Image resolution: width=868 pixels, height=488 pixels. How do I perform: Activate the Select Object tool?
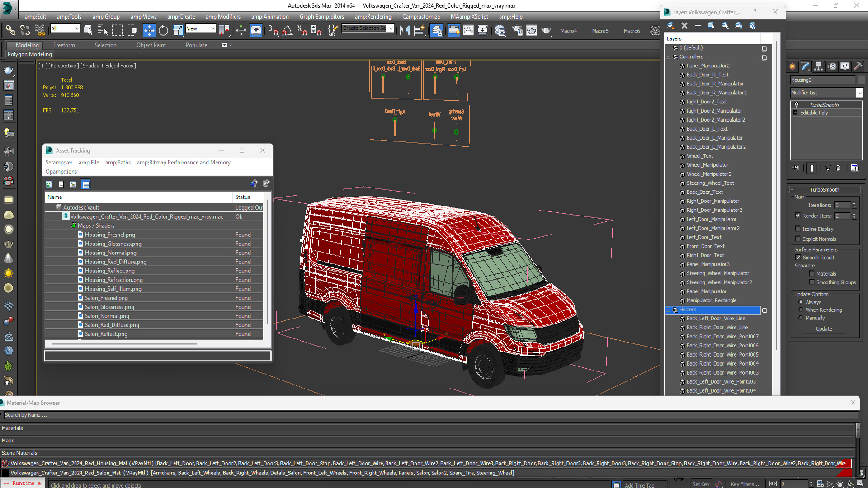click(x=88, y=30)
